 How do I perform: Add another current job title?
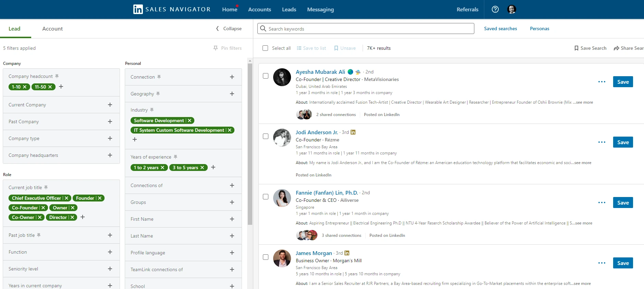(x=83, y=217)
